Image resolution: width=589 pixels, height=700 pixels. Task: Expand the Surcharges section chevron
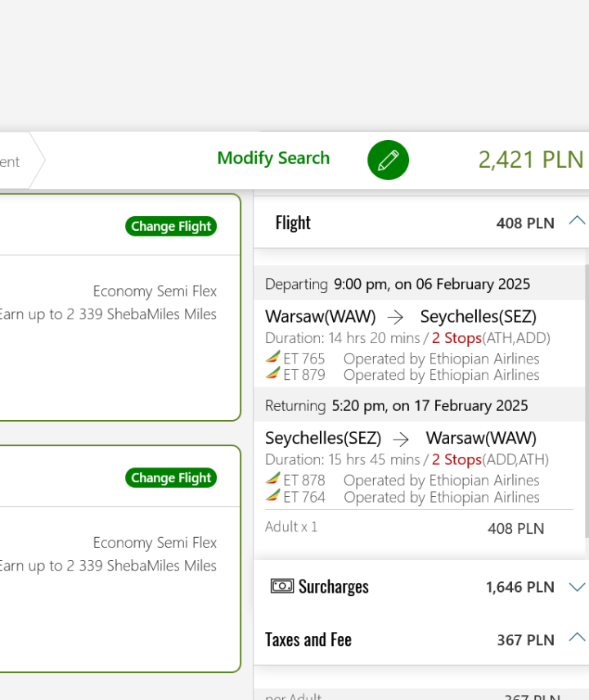tap(577, 587)
